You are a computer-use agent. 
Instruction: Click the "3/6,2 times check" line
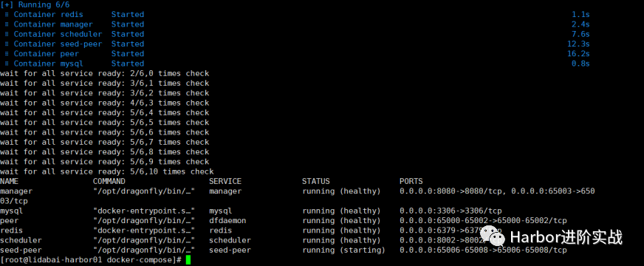(105, 93)
